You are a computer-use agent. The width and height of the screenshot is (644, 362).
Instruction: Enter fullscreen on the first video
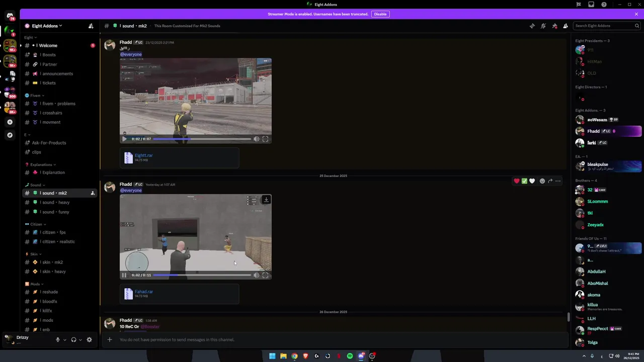[x=265, y=139]
